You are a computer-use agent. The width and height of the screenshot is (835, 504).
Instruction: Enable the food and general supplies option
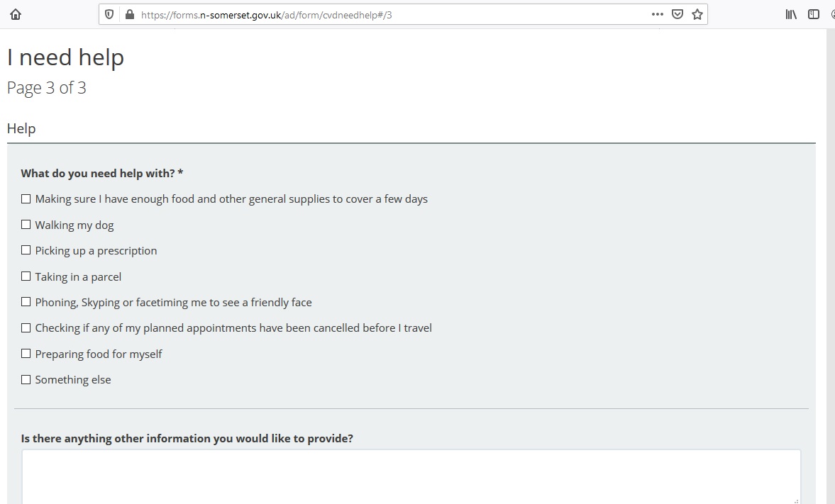pyautogui.click(x=26, y=199)
